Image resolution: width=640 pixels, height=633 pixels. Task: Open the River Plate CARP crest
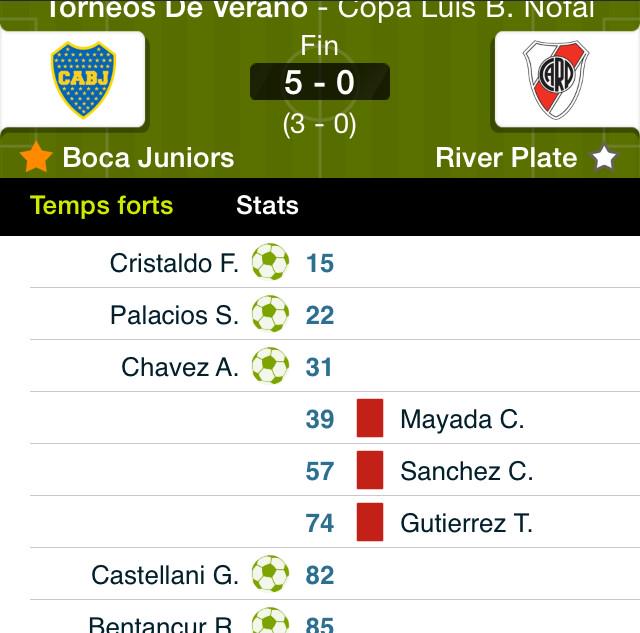[x=556, y=80]
